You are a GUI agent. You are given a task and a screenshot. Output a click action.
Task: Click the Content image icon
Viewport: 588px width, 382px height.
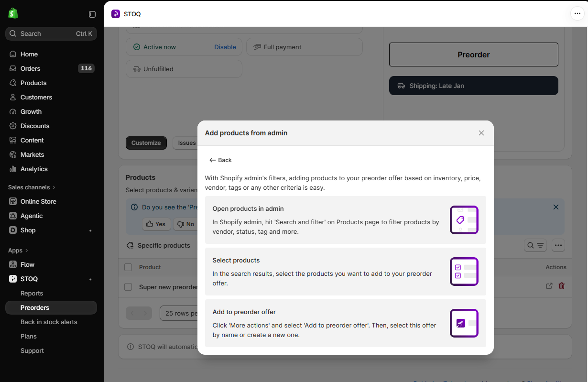click(13, 140)
